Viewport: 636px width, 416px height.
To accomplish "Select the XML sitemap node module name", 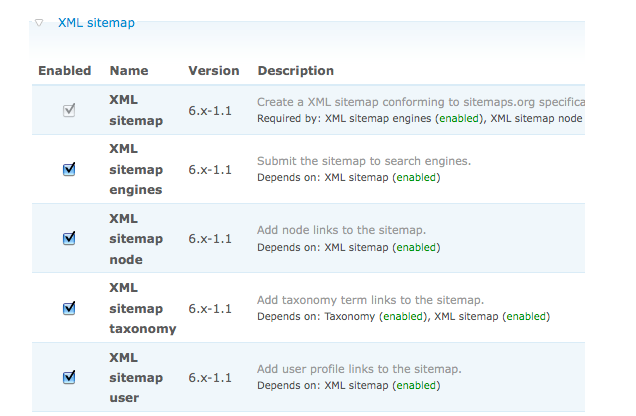I will point(136,239).
